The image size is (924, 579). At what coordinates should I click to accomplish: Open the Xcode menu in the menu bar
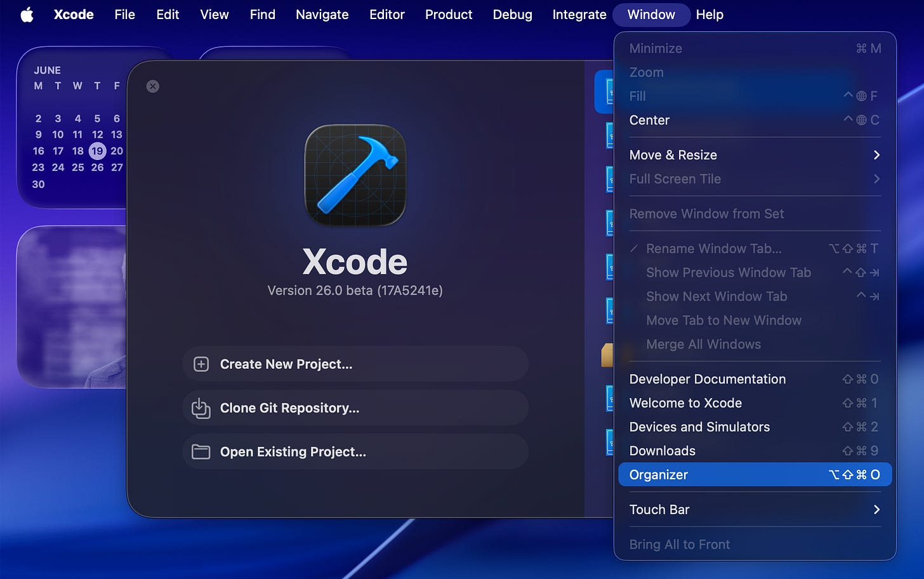74,15
